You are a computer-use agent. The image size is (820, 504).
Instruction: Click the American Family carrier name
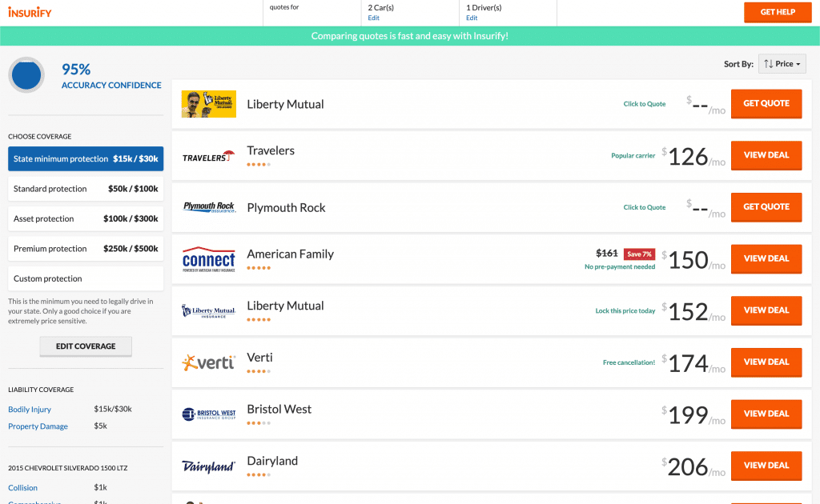click(290, 254)
